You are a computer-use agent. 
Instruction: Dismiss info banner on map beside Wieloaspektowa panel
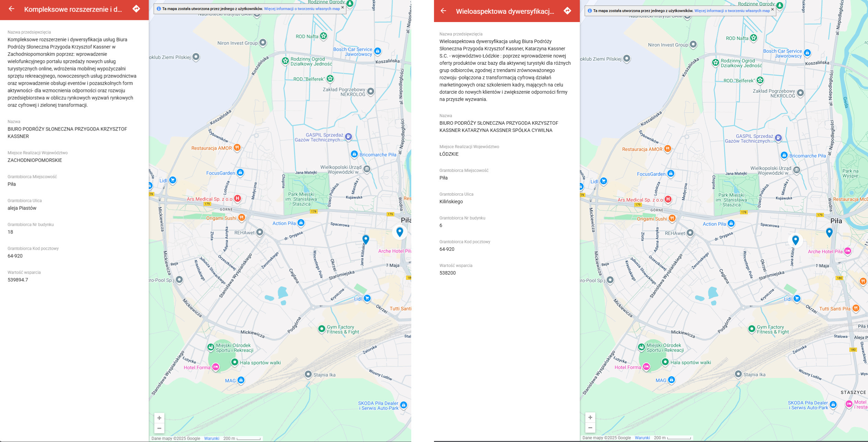pos(773,9)
